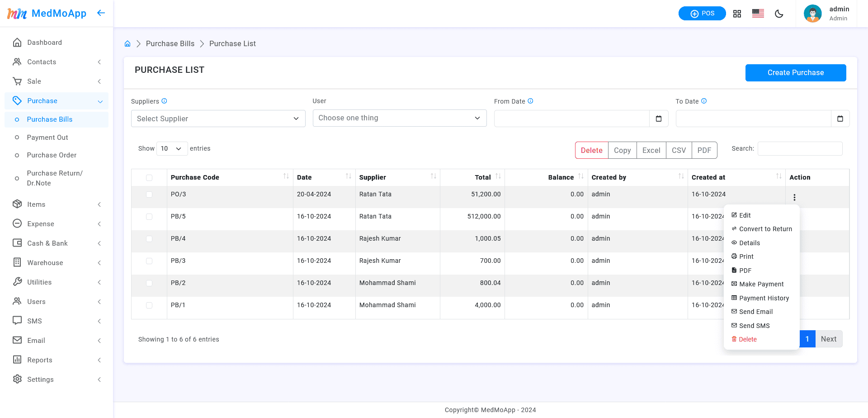
Task: Click the Create Purchase button
Action: [795, 73]
